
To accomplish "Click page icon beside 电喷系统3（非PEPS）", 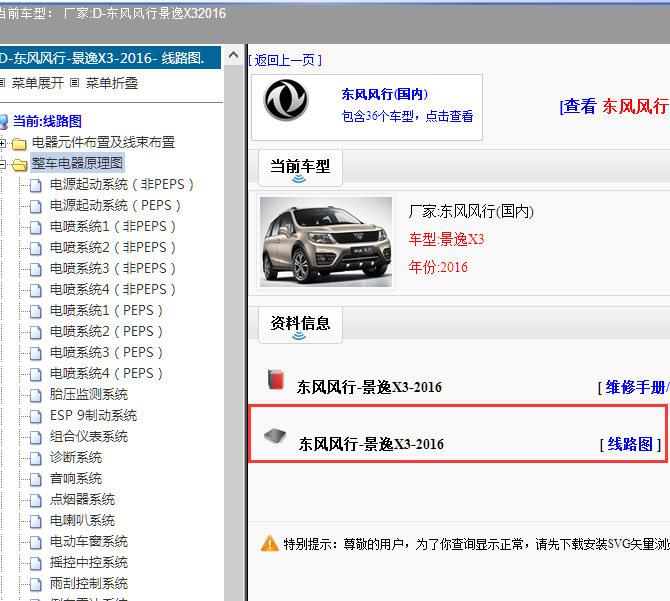I will [x=35, y=269].
